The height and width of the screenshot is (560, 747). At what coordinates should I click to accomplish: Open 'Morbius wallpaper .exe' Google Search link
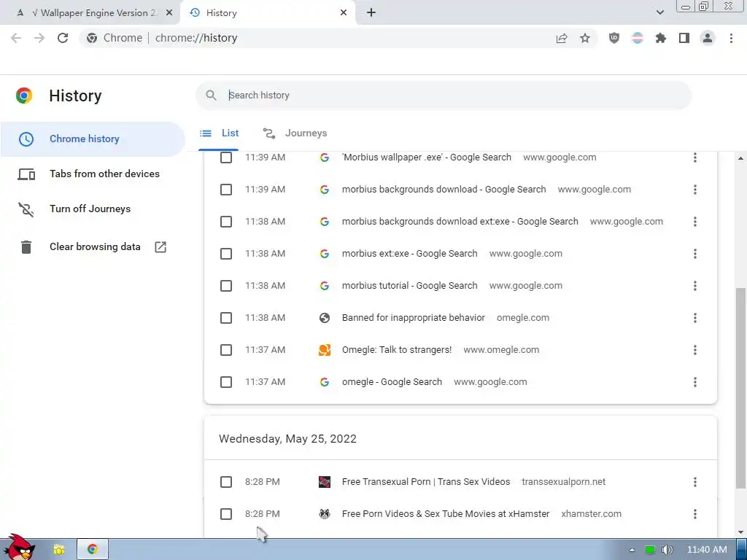(x=426, y=157)
